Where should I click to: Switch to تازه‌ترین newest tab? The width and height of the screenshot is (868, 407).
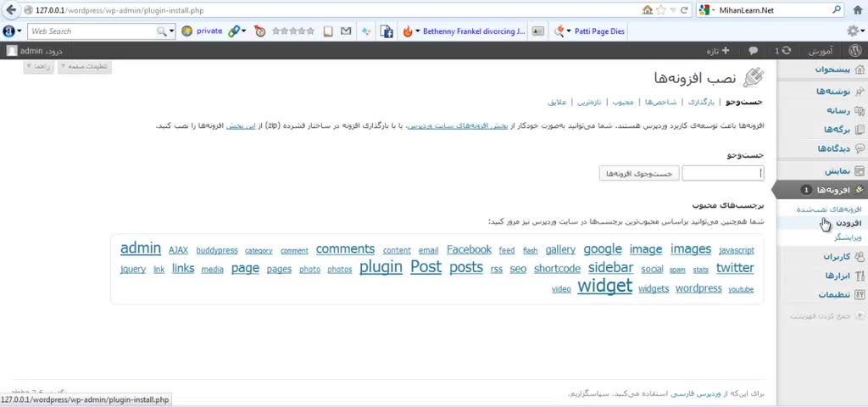589,102
